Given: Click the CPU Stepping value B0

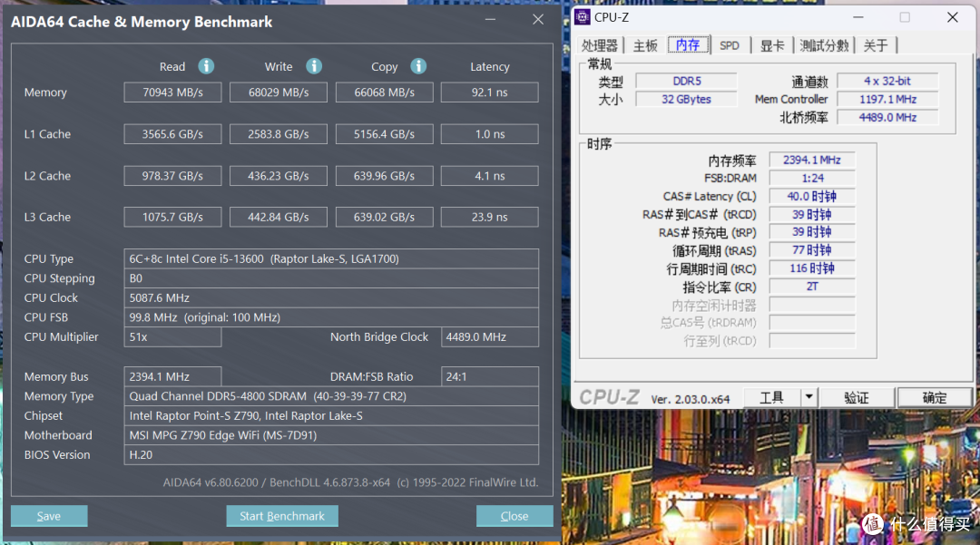Looking at the screenshot, I should point(331,278).
